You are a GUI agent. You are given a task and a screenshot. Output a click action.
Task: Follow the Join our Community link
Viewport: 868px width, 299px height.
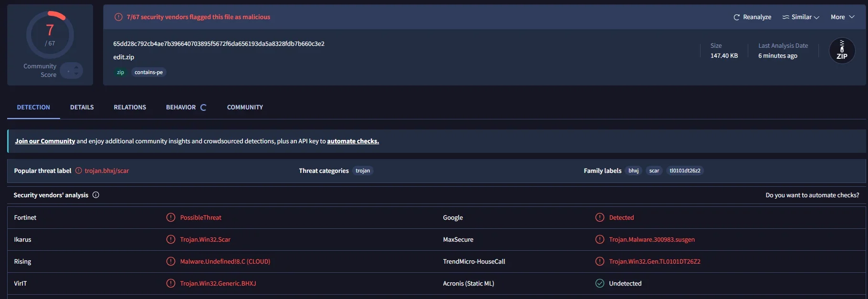pyautogui.click(x=45, y=141)
